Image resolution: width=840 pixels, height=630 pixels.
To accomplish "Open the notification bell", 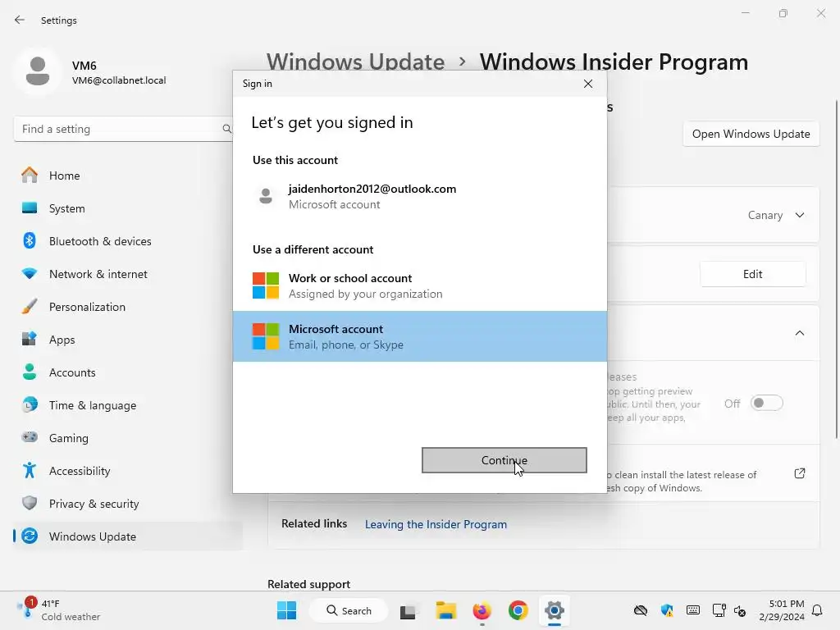I will click(817, 610).
